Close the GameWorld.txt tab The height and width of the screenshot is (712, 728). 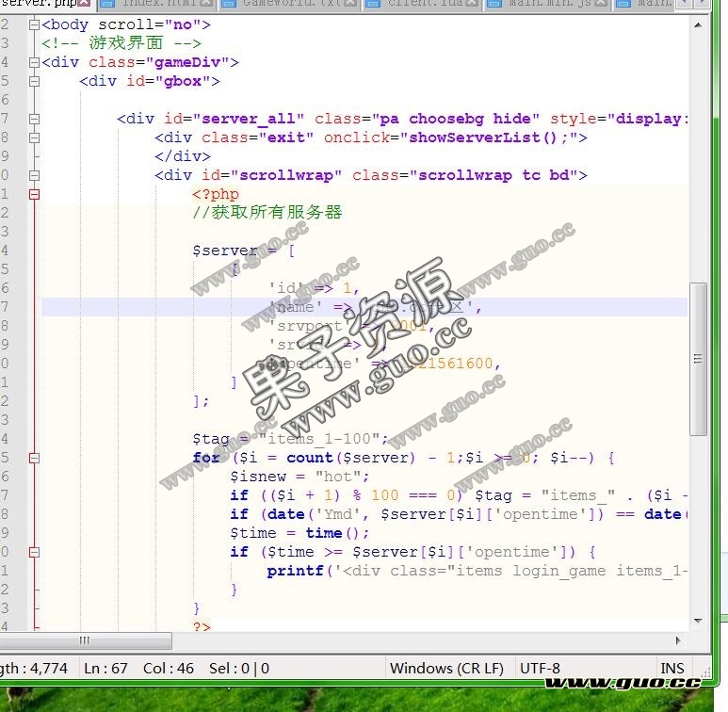pyautogui.click(x=350, y=5)
